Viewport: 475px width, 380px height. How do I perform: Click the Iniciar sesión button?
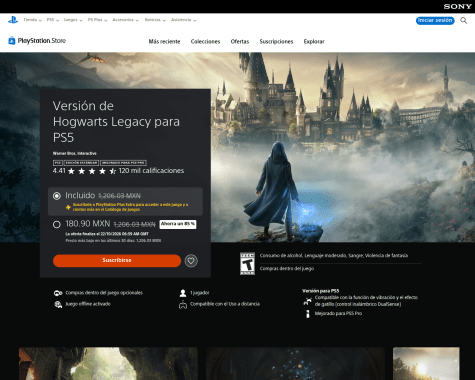pos(435,20)
